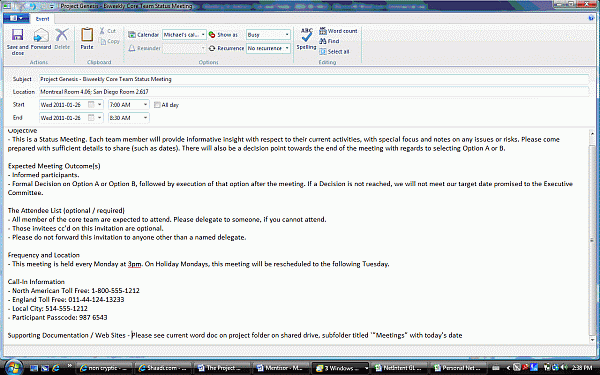
Task: Expand the Start date dropdown arrow
Action: coord(99,104)
